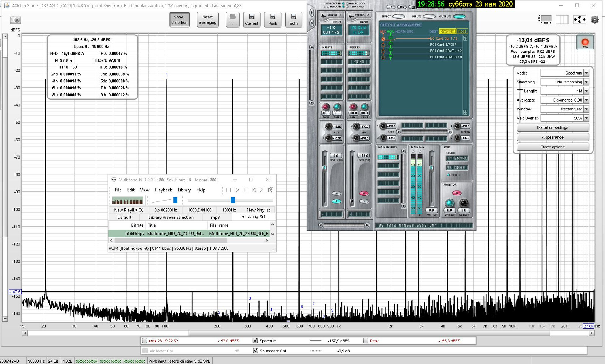Click Play in foobar2000 toolbar
Screen dimensions: 605x364
click(x=237, y=190)
